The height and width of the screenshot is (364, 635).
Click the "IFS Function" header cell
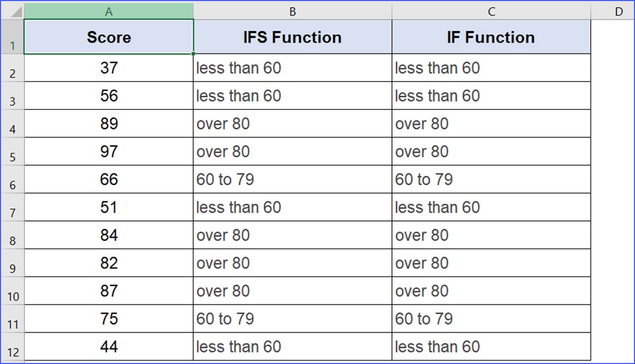pyautogui.click(x=292, y=38)
